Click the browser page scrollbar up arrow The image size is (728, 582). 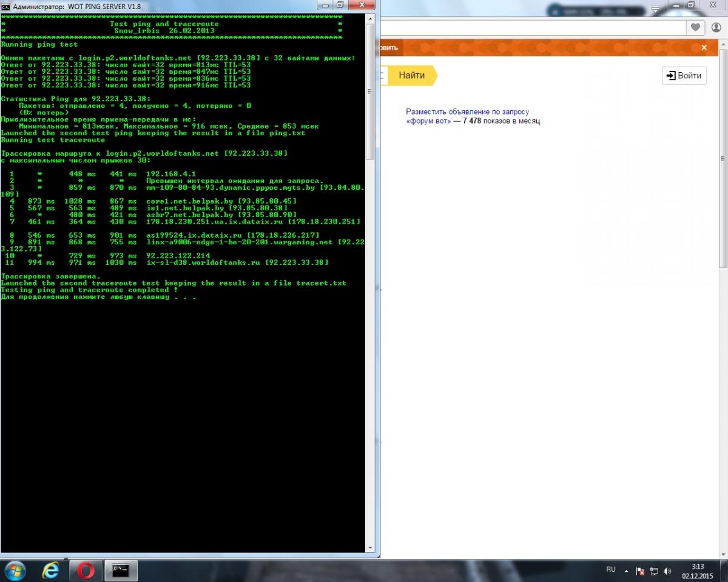723,45
